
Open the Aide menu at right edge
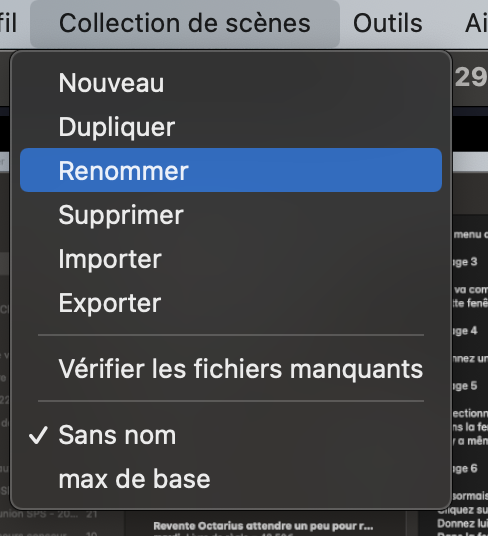476,23
